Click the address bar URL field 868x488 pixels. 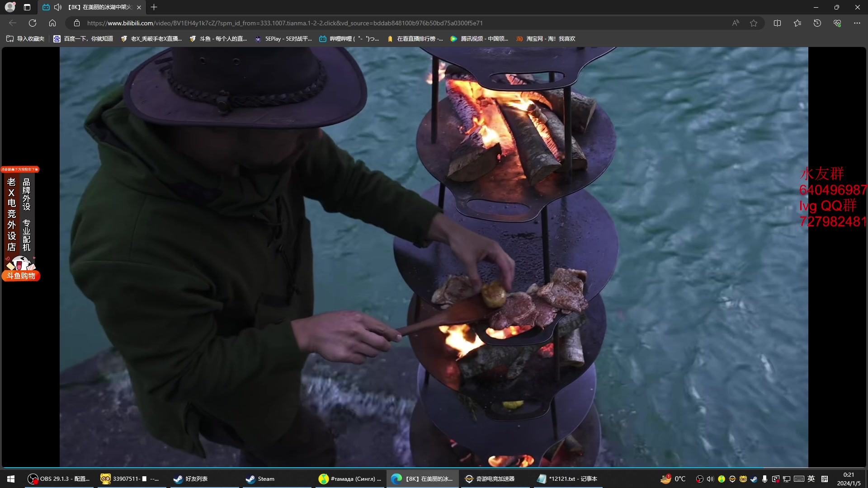(x=285, y=23)
